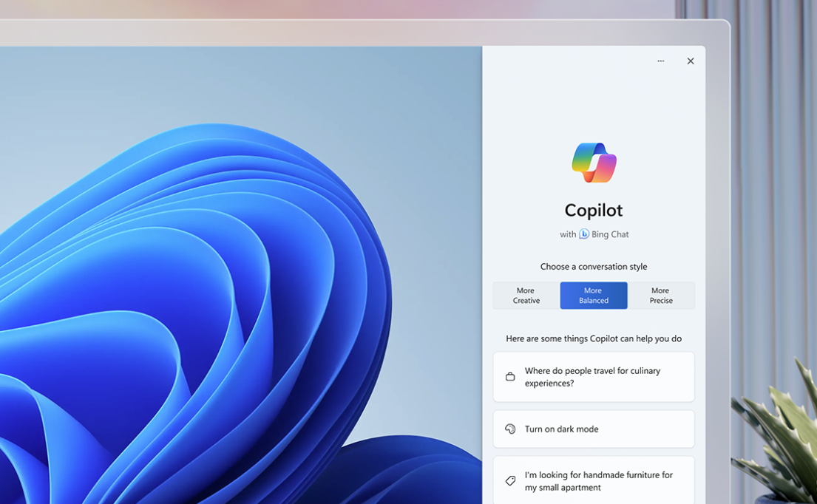Click the Bing Chat logo icon
Image resolution: width=817 pixels, height=504 pixels.
[584, 234]
